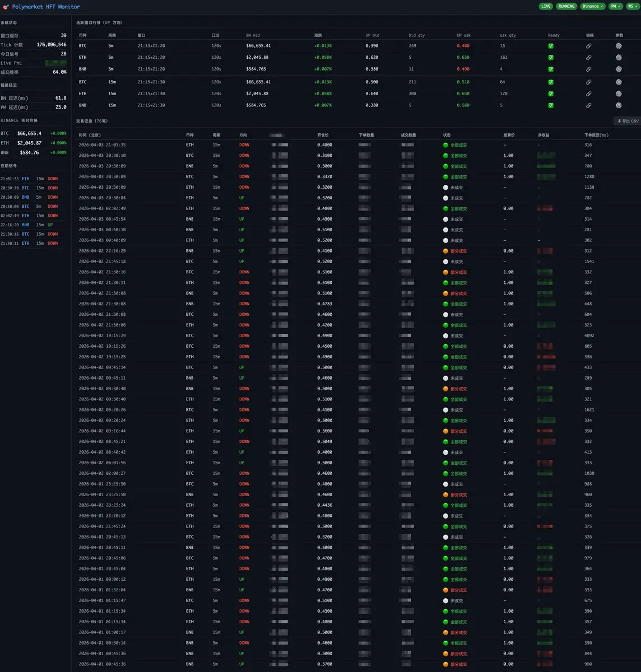Toggle Ready checkbox for BTC 5m row

(x=551, y=46)
